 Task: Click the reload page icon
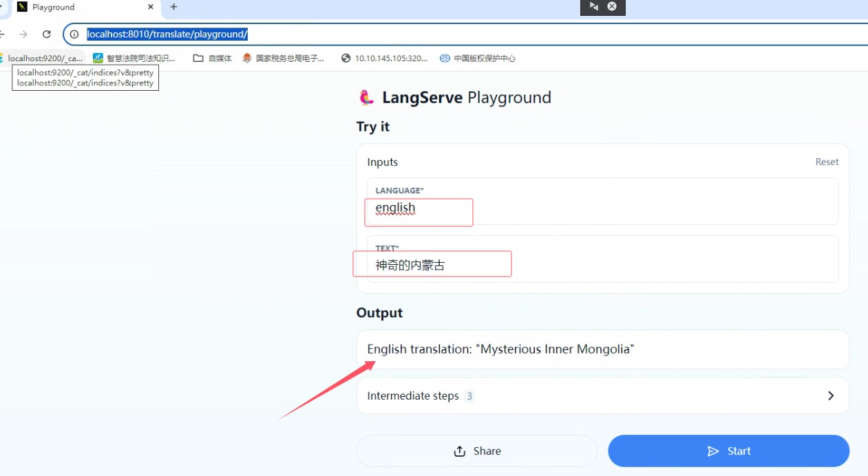click(47, 34)
